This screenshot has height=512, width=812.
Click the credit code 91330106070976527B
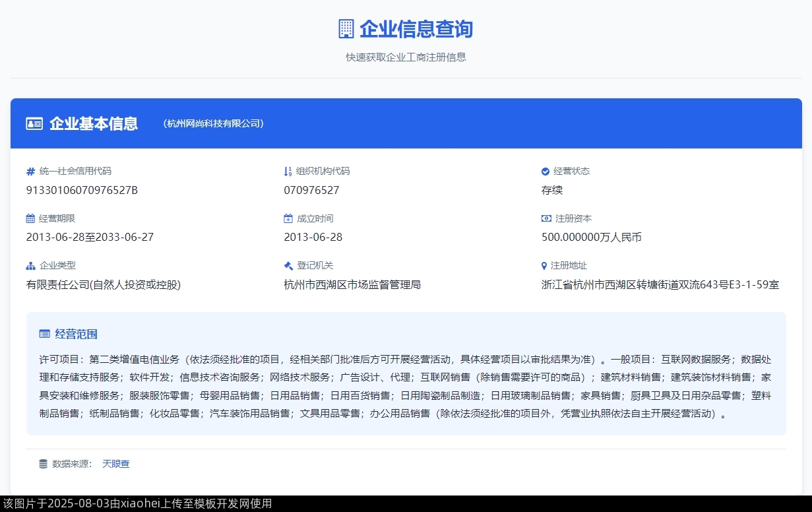82,190
